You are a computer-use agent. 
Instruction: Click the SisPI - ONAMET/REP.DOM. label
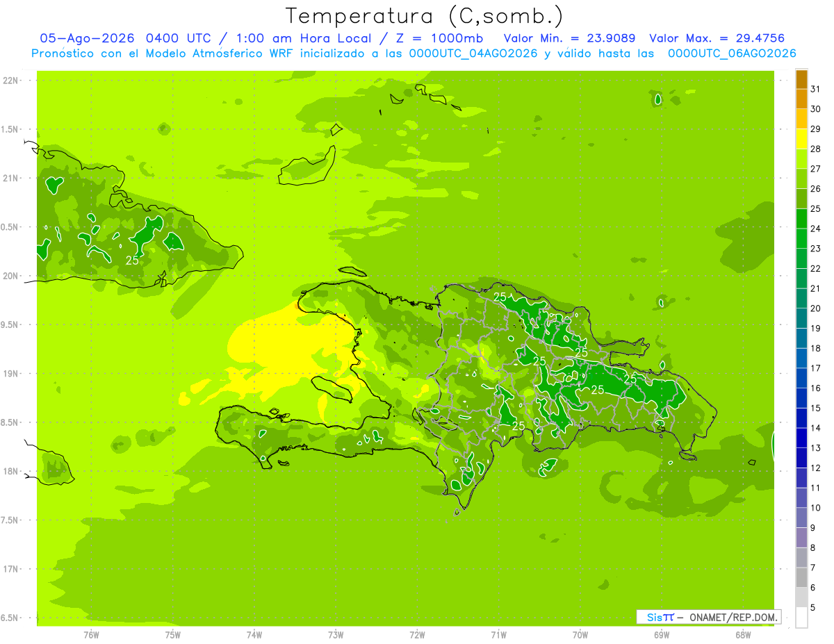point(708,617)
